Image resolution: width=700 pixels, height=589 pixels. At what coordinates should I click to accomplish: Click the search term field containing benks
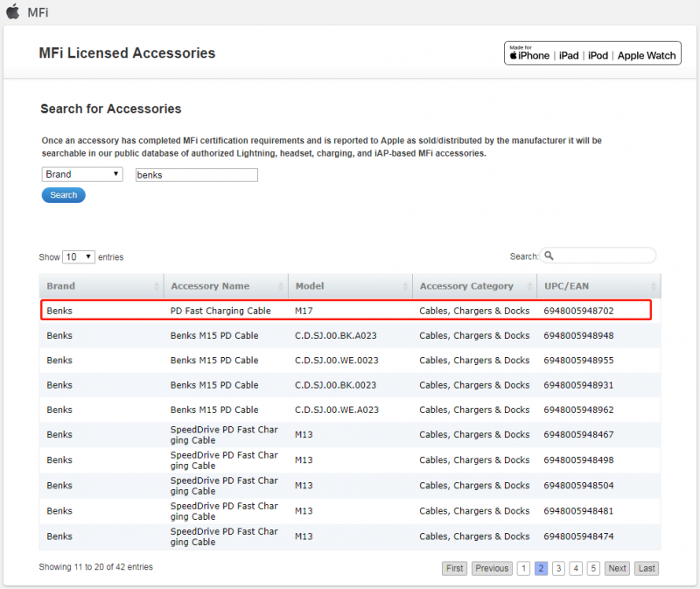point(196,175)
